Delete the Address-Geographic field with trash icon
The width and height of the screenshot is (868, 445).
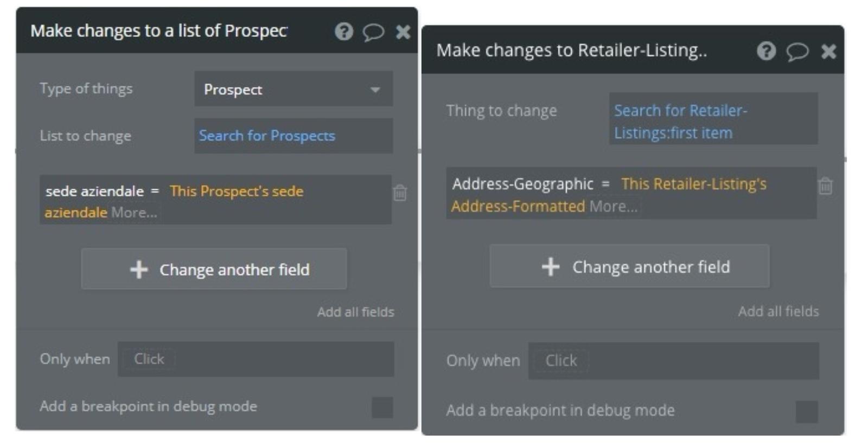[825, 186]
